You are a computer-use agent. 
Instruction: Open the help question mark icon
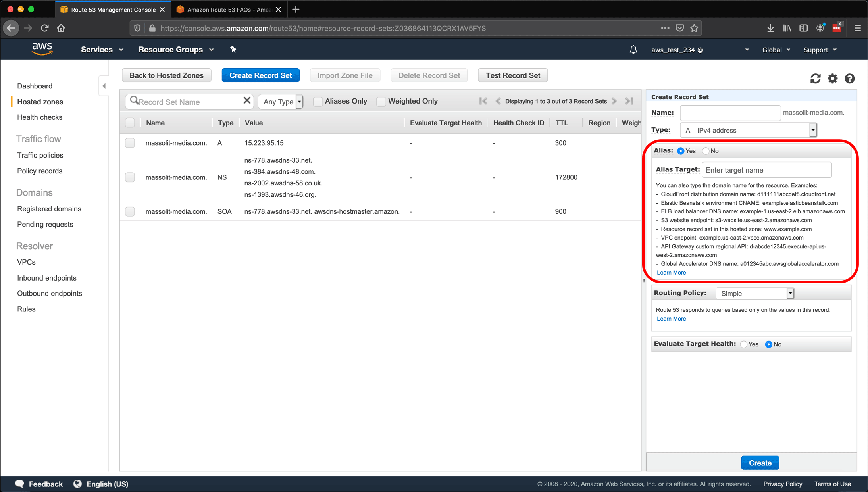pos(849,79)
